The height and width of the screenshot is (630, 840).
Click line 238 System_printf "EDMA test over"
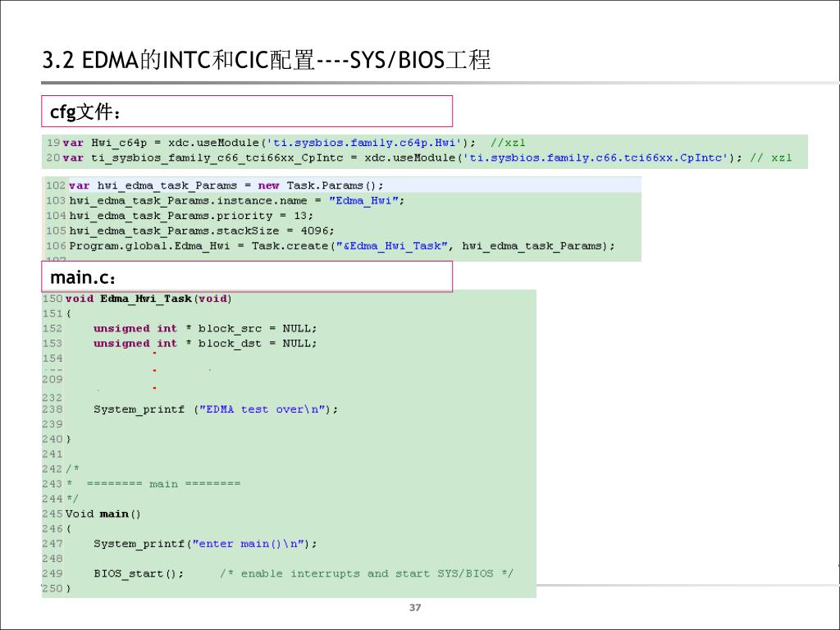click(216, 409)
